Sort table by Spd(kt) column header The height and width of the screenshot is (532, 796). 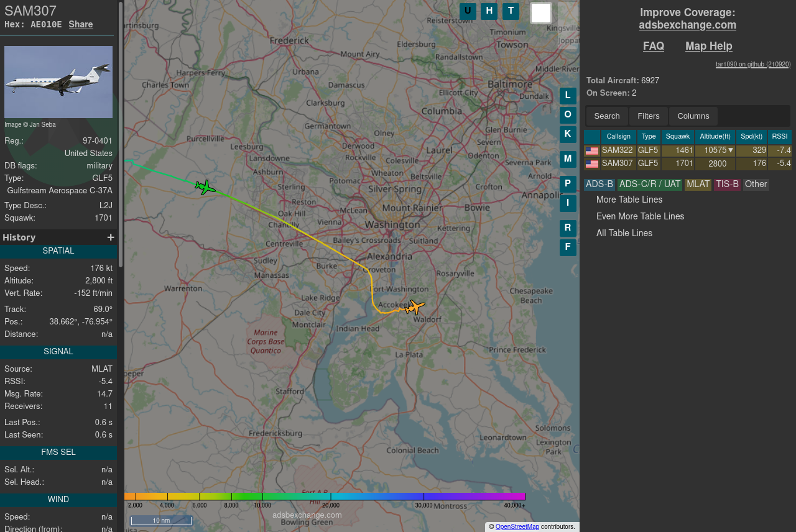pyautogui.click(x=752, y=137)
